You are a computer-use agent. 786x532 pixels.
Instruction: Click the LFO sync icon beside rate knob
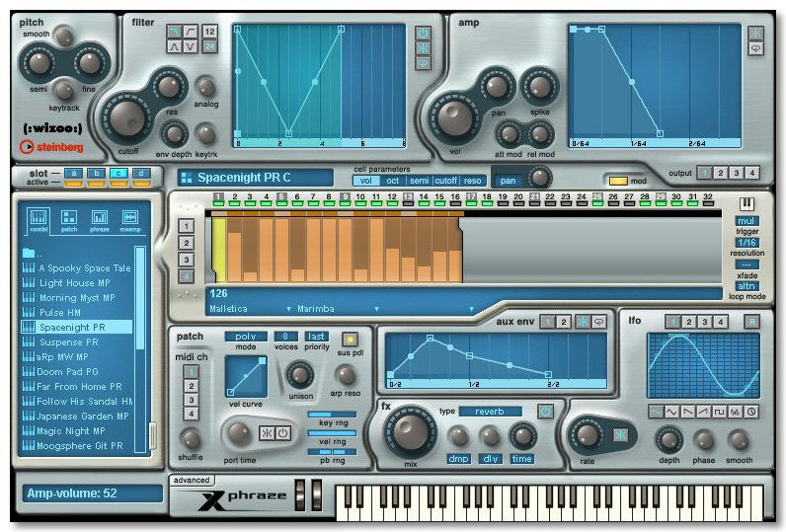coord(621,435)
